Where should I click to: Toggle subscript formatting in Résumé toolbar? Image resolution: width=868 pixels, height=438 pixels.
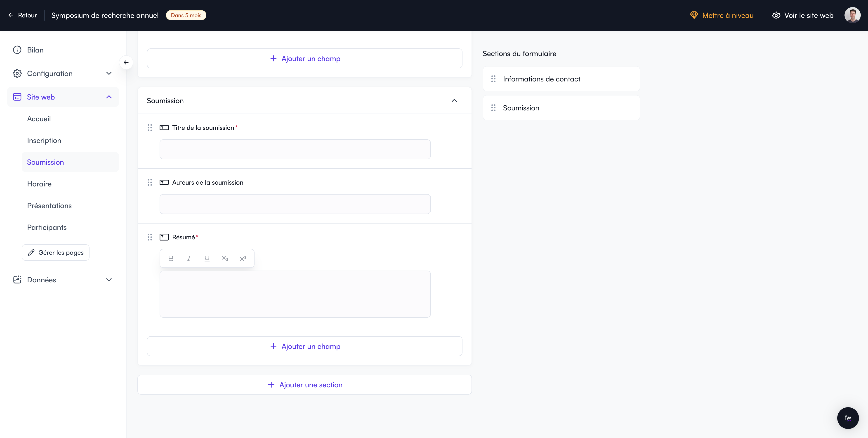(x=225, y=258)
